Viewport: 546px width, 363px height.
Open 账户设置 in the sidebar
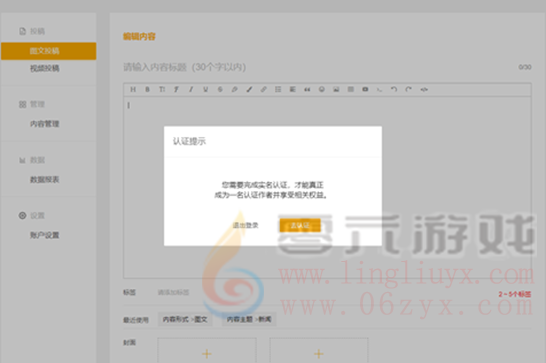click(45, 235)
